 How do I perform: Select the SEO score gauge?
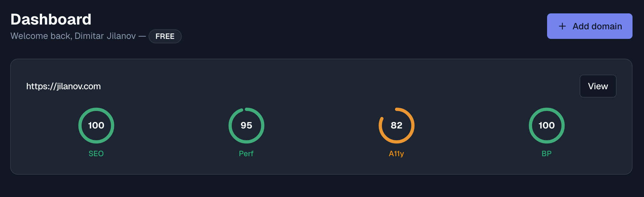(x=96, y=125)
